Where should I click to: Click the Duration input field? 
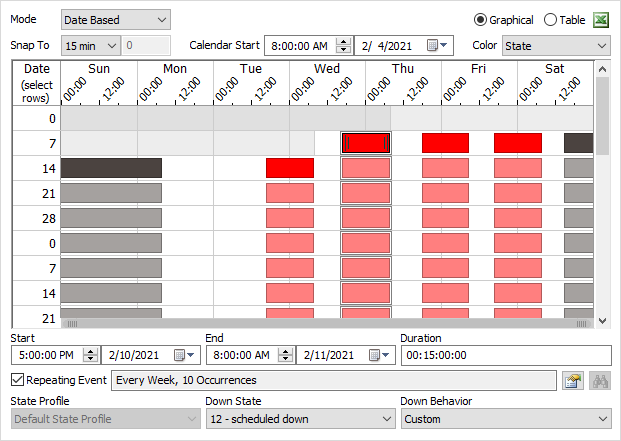[505, 355]
